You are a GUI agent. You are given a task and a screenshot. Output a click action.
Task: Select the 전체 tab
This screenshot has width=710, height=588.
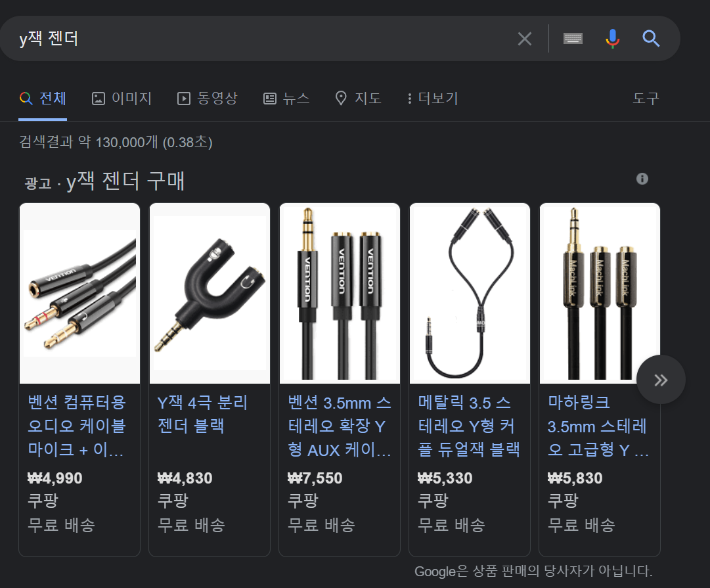pos(43,99)
